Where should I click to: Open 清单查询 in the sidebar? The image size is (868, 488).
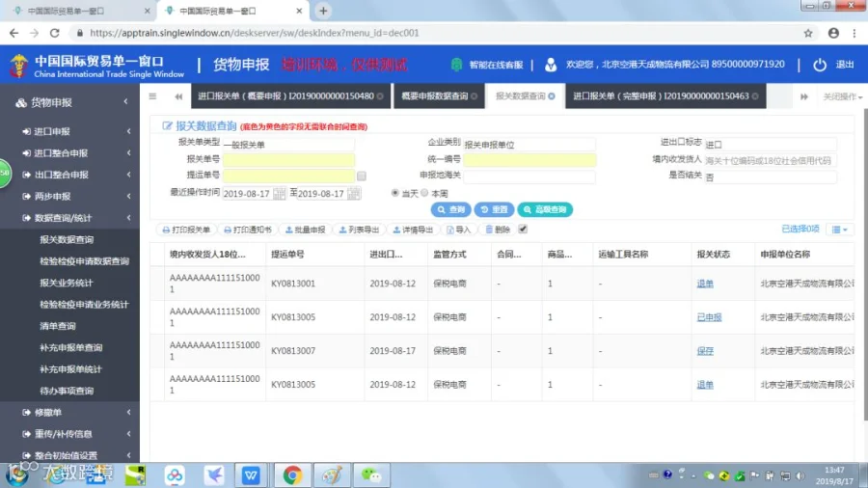58,326
